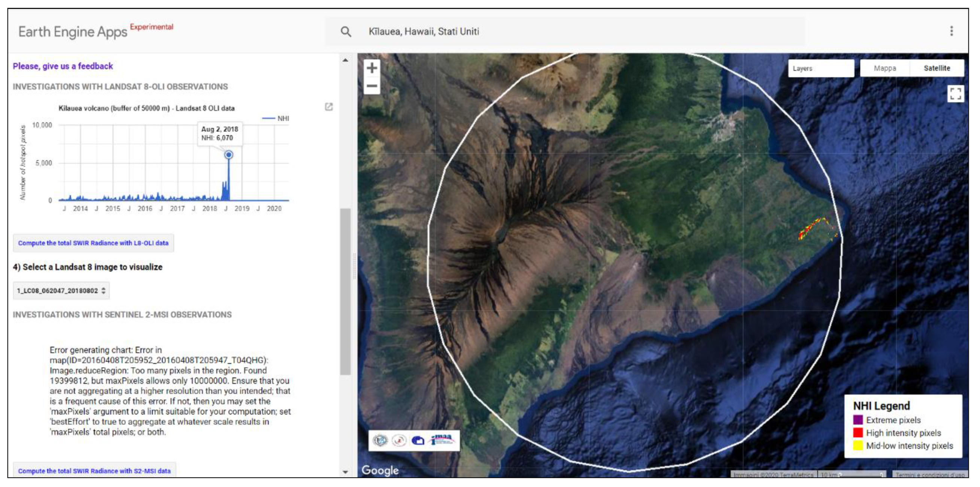Toggle fullscreen map view icon
Viewport: 980px width, 487px height.
pos(955,93)
